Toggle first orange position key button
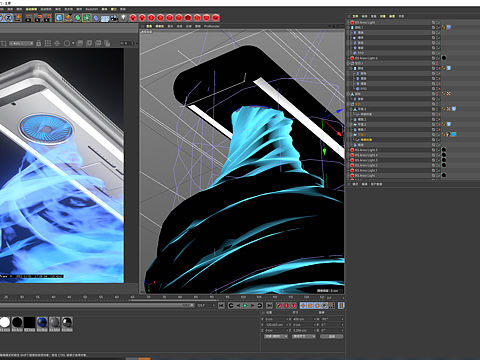This screenshot has width=480, height=360. pyautogui.click(x=303, y=305)
